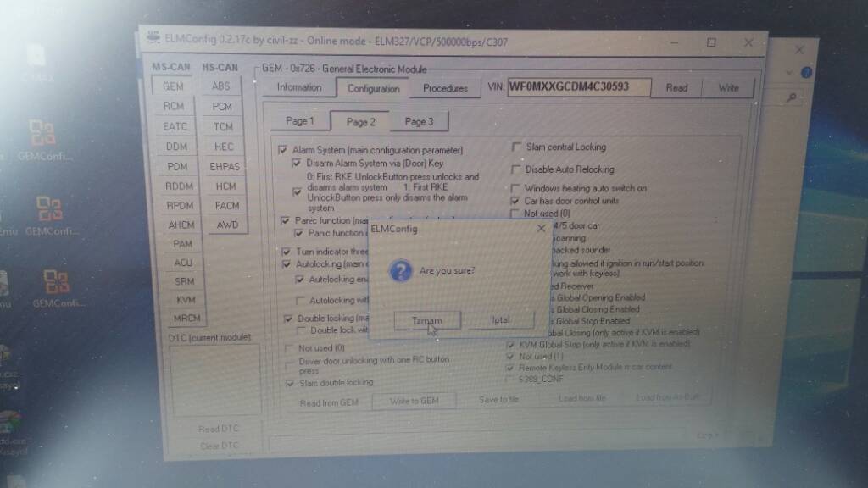Click Save to file button
The height and width of the screenshot is (488, 868).
click(x=498, y=400)
